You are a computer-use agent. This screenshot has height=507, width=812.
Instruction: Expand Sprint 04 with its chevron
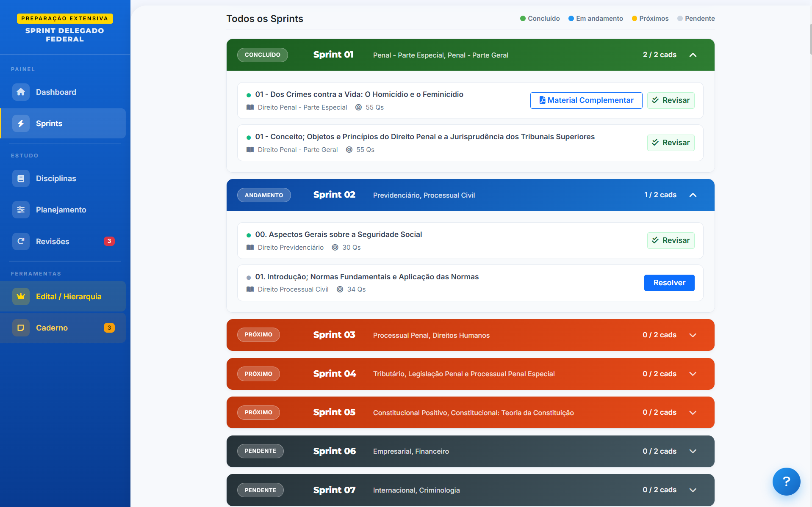pyautogui.click(x=693, y=374)
